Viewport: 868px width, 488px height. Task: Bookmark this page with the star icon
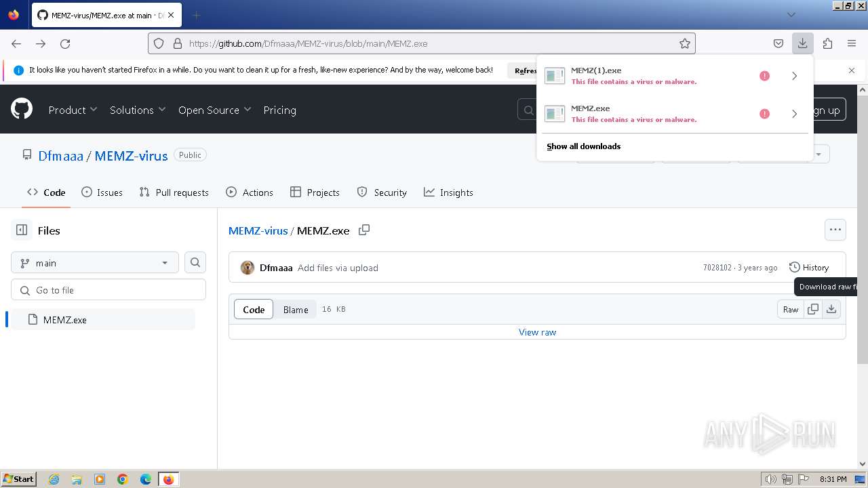click(x=685, y=43)
